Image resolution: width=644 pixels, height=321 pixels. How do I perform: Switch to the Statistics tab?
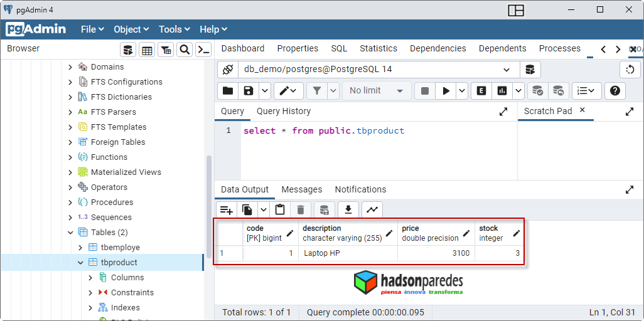[378, 48]
